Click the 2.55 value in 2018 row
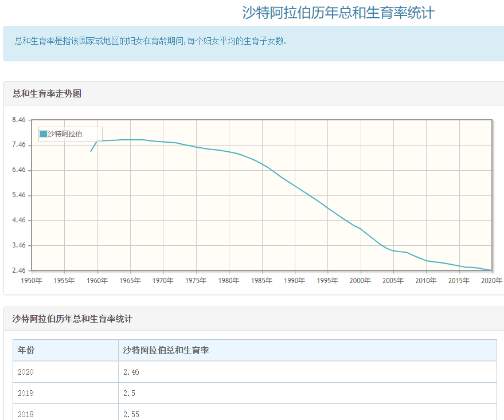Screen dimensions: 504x420 tap(131, 414)
